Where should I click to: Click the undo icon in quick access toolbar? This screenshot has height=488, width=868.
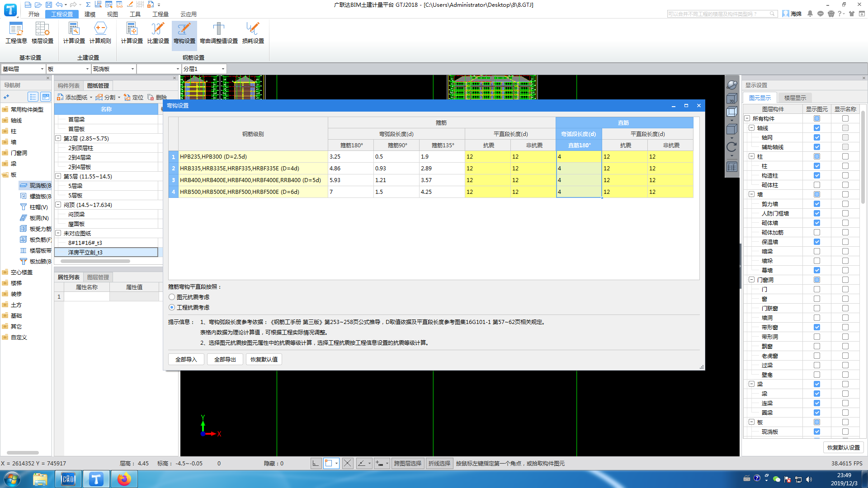tap(59, 5)
